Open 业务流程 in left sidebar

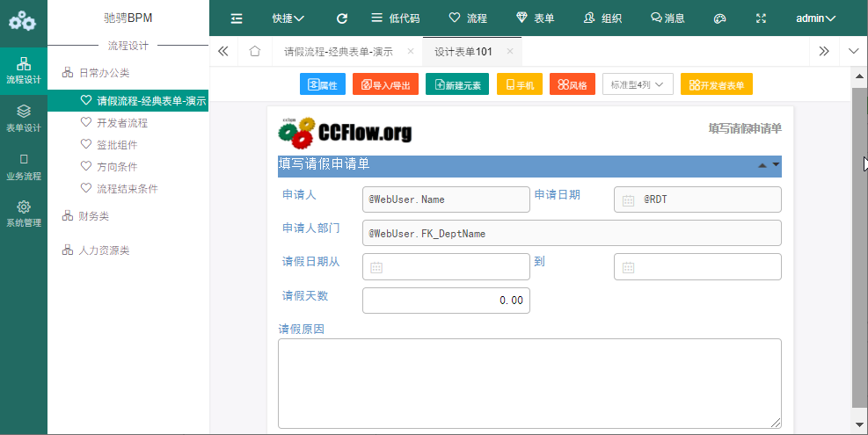pyautogui.click(x=23, y=167)
